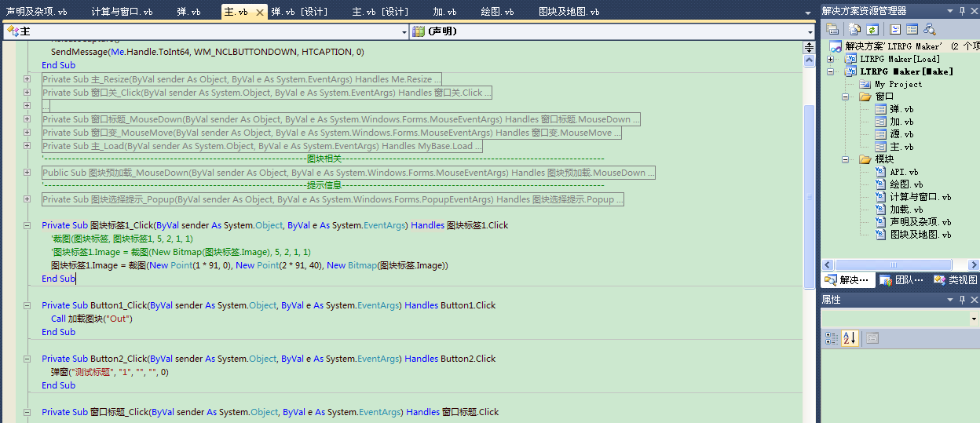Viewport: 980px width, 423px height.
Task: Switch to the 计算与窗口.vb editor tab
Action: 122,13
